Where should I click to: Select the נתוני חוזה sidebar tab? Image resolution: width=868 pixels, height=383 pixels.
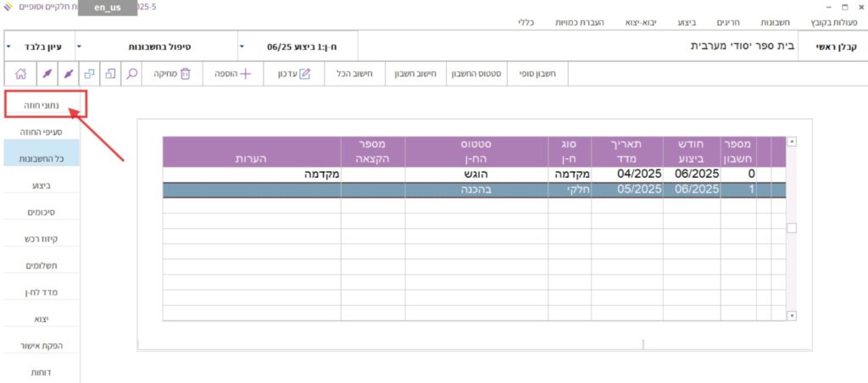(x=41, y=105)
